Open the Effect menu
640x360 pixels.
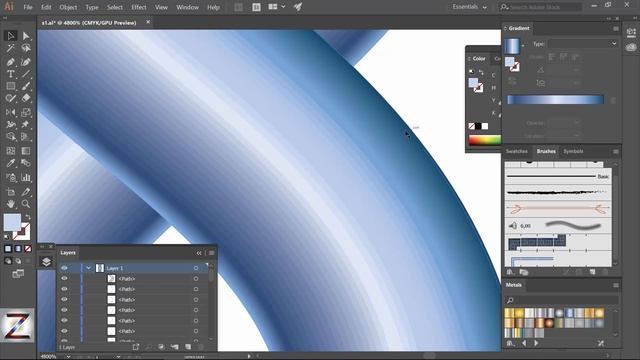(x=139, y=7)
